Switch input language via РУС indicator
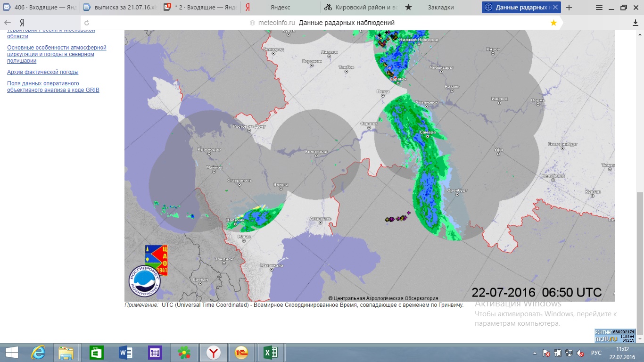The height and width of the screenshot is (362, 644). click(596, 353)
